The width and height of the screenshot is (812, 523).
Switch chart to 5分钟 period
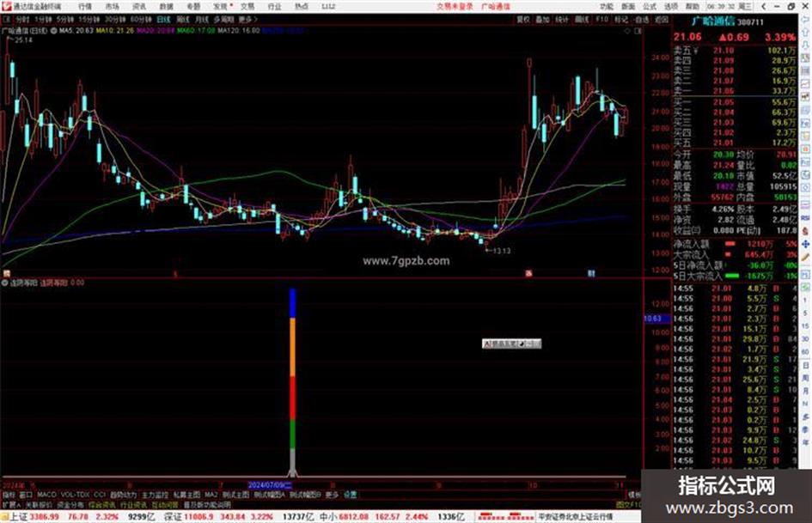coord(65,19)
